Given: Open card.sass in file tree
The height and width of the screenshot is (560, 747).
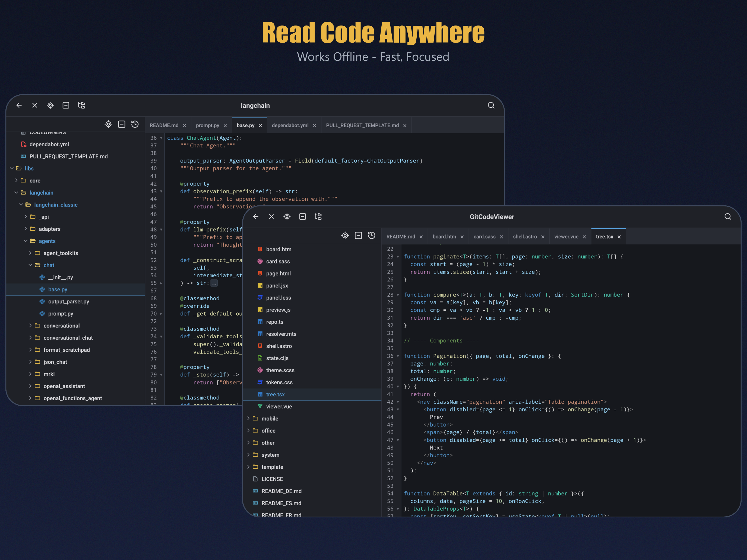Looking at the screenshot, I should pyautogui.click(x=312, y=261).
